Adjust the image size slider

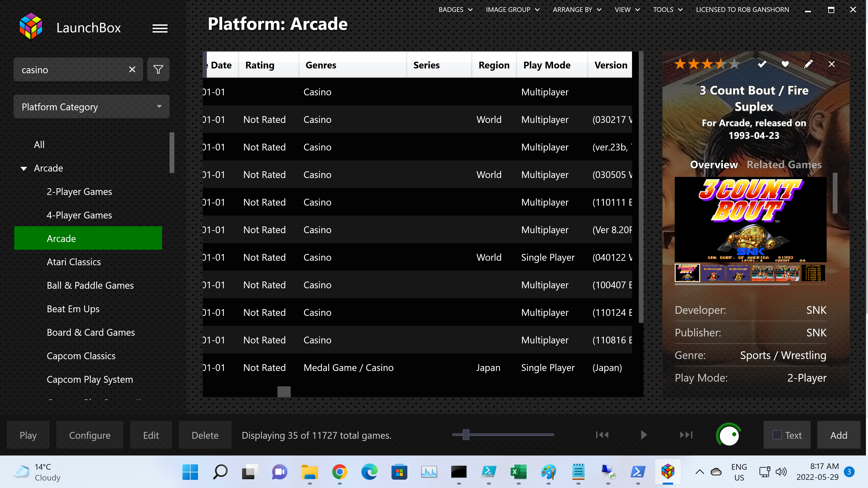pos(466,435)
